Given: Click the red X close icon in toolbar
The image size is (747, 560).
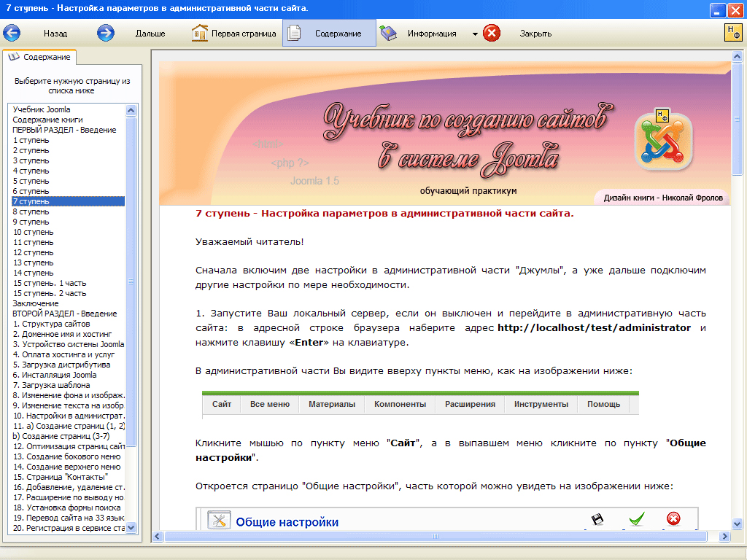Looking at the screenshot, I should [x=492, y=34].
